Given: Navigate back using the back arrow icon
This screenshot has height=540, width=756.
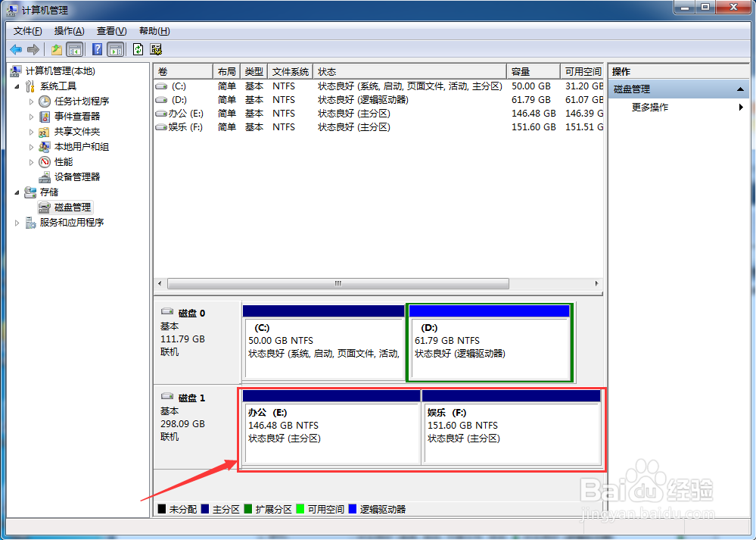Looking at the screenshot, I should [x=16, y=48].
